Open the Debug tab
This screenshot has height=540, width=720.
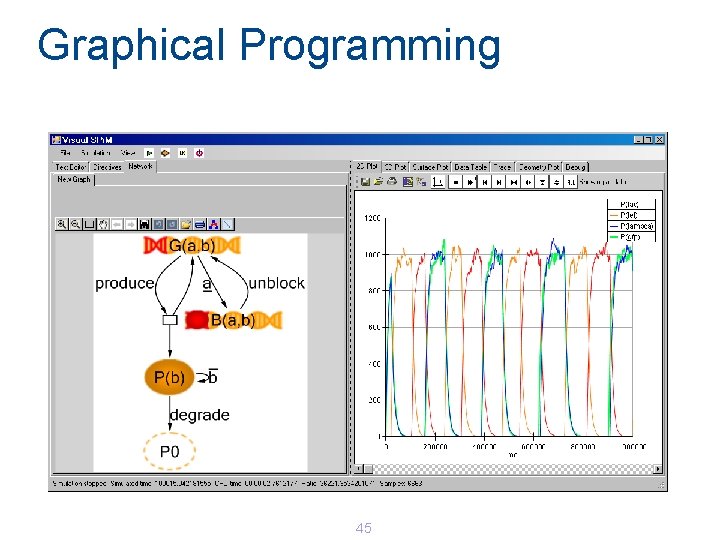pyautogui.click(x=576, y=167)
